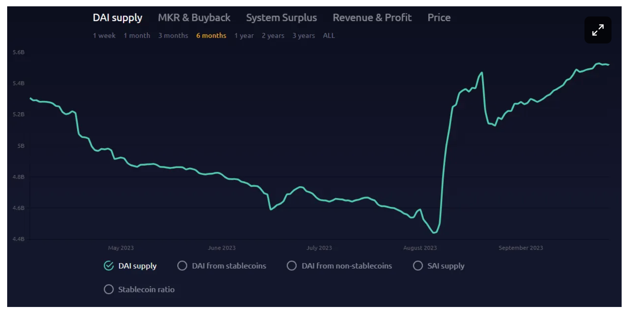Enable DAI from stablecoins series

click(x=182, y=266)
